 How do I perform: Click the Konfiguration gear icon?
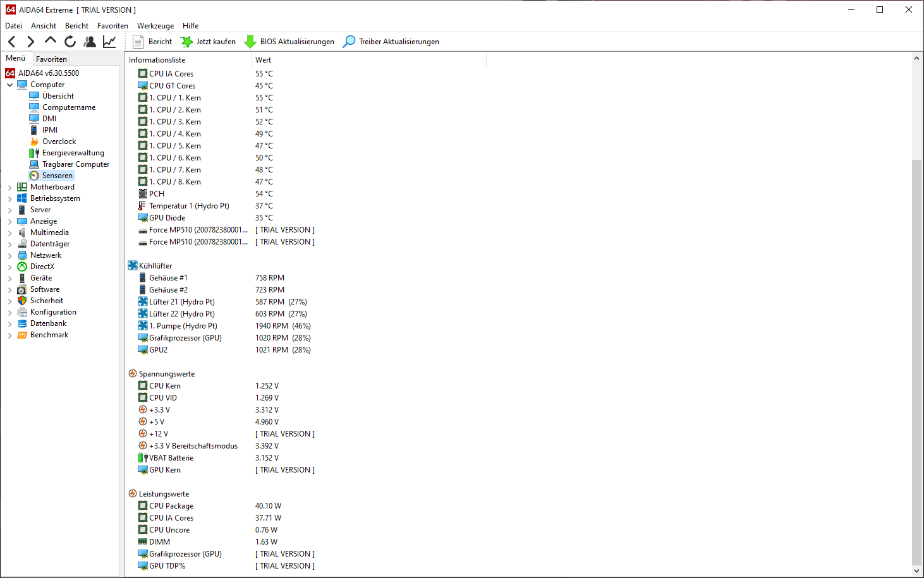pyautogui.click(x=22, y=312)
